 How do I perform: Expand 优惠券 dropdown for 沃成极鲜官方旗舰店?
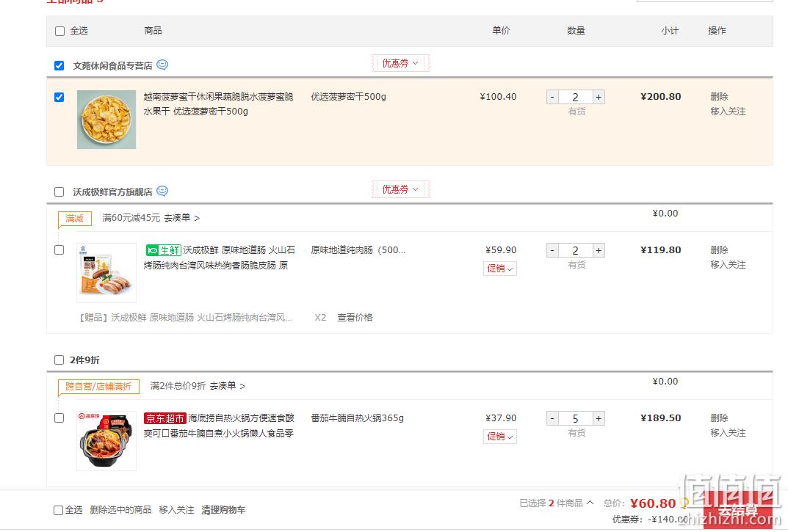(400, 189)
